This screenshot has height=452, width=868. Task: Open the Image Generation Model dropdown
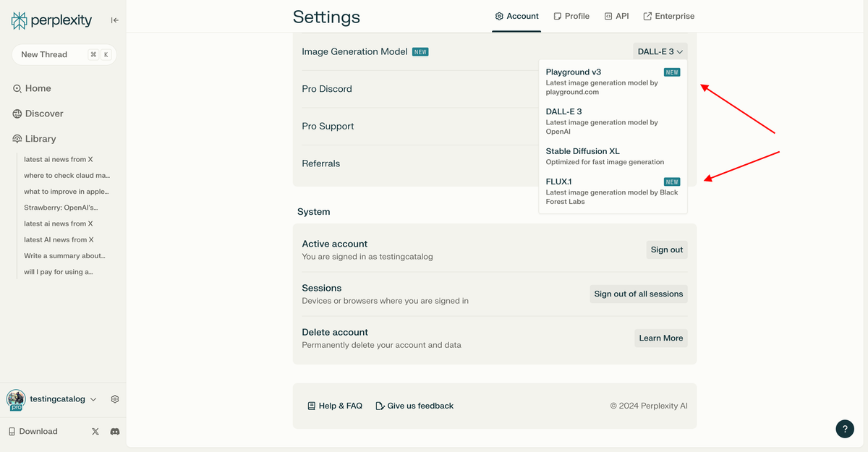tap(659, 51)
